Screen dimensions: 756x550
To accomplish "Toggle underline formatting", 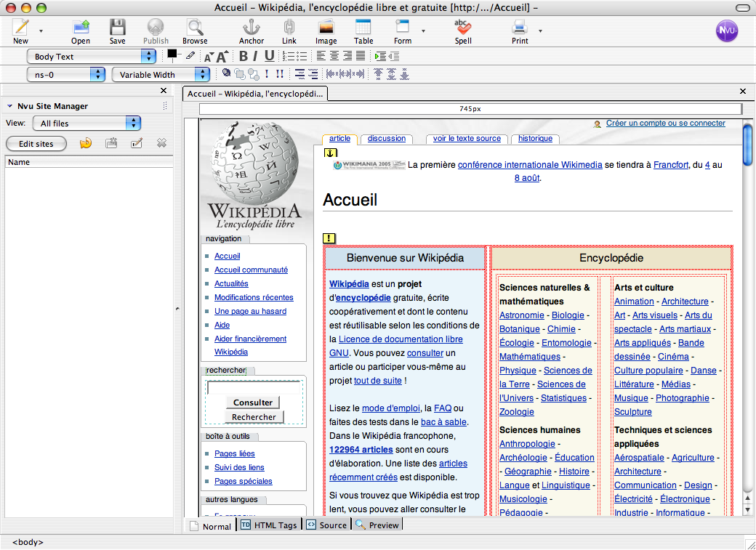I will click(x=269, y=56).
